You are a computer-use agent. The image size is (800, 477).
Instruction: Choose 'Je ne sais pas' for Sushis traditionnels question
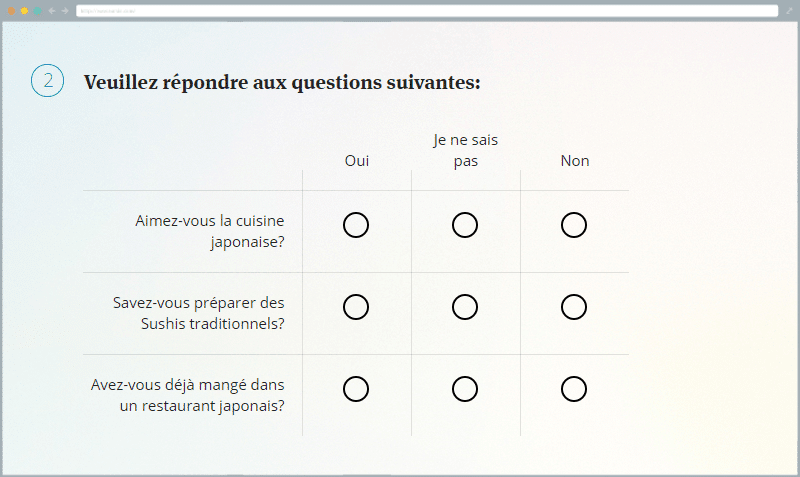(465, 307)
